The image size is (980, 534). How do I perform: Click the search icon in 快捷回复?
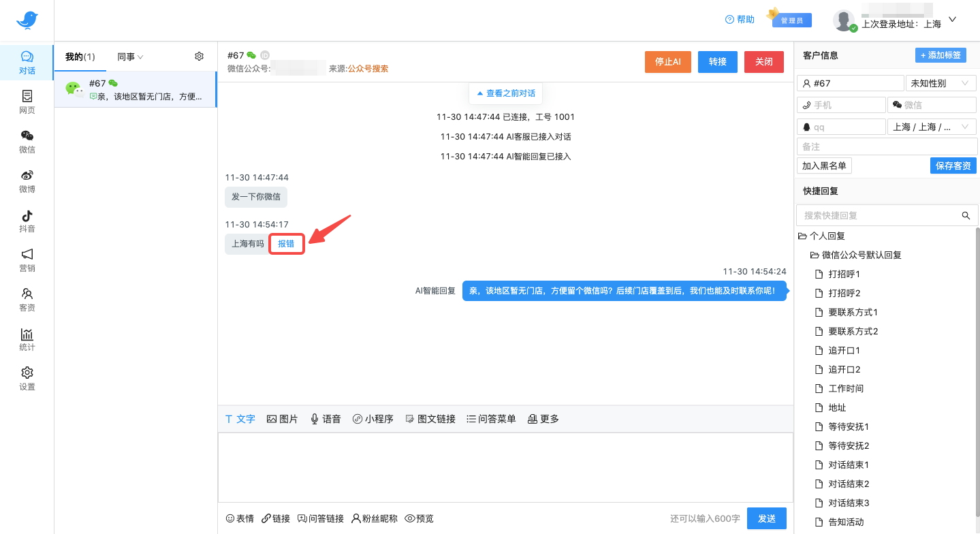(965, 215)
